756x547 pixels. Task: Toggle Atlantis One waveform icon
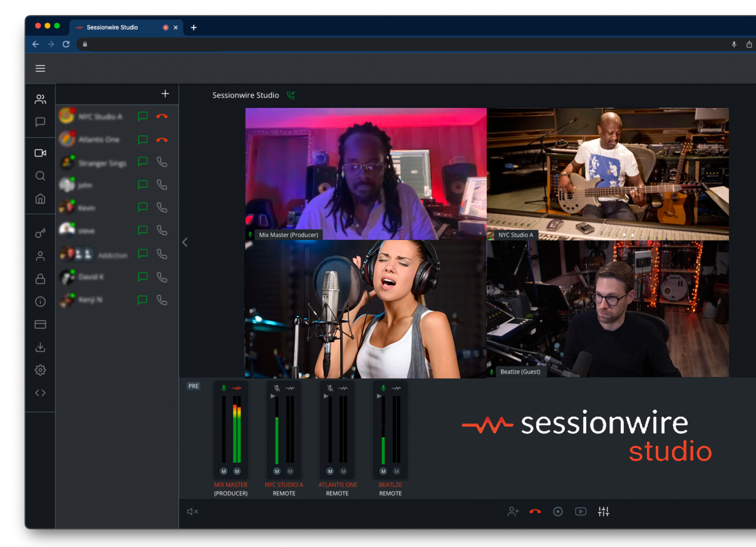pyautogui.click(x=343, y=388)
